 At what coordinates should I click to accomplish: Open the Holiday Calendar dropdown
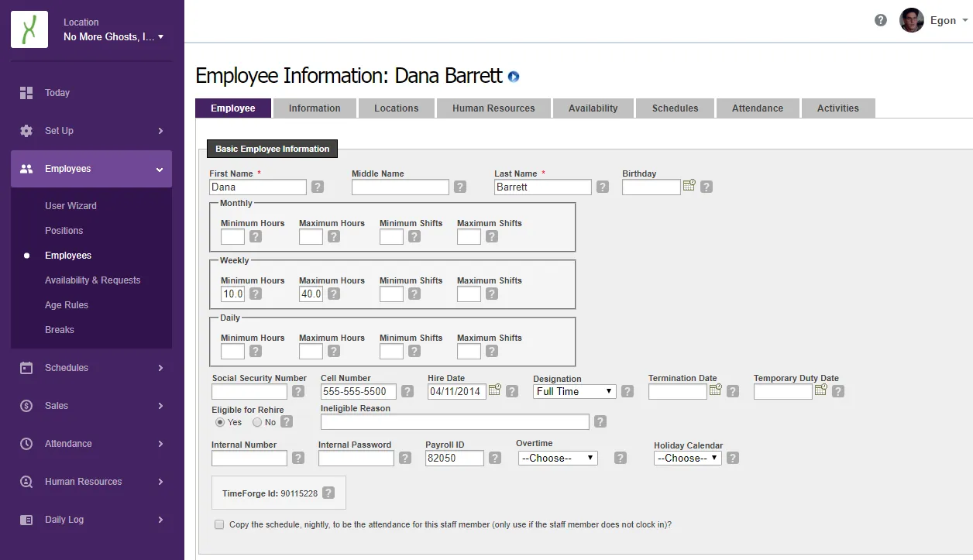(x=688, y=458)
